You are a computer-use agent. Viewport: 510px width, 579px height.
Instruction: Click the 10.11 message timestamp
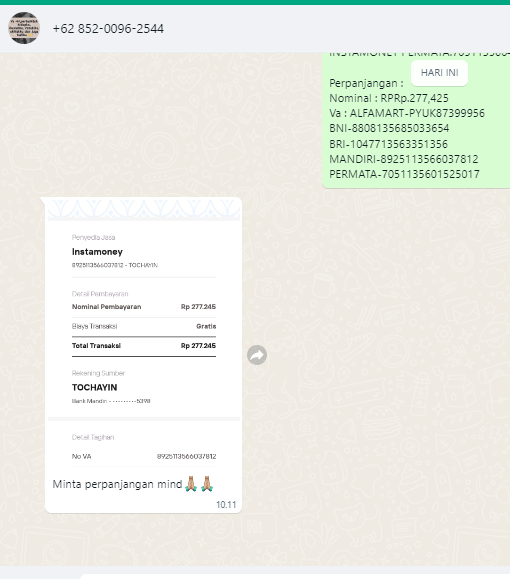tap(226, 504)
